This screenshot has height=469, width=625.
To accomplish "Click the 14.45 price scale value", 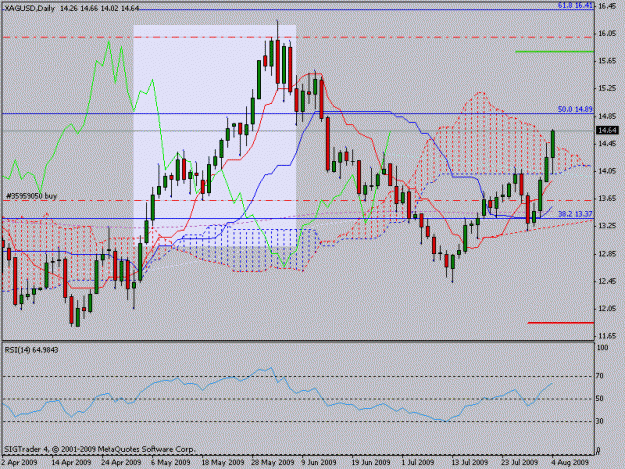I will coord(607,143).
